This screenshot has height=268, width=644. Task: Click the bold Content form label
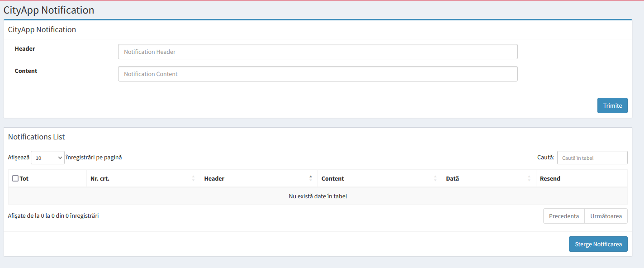pyautogui.click(x=26, y=71)
